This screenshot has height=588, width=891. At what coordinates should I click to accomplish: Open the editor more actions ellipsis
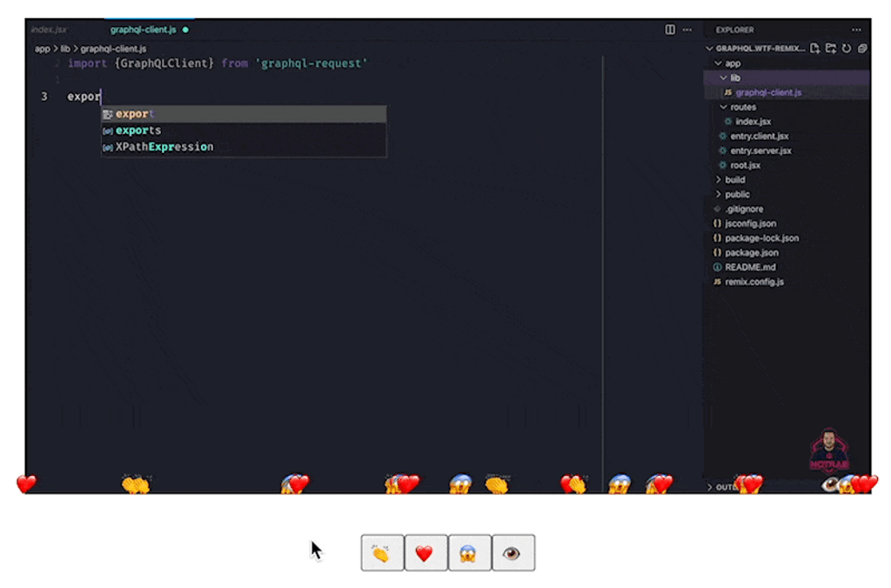[x=687, y=30]
